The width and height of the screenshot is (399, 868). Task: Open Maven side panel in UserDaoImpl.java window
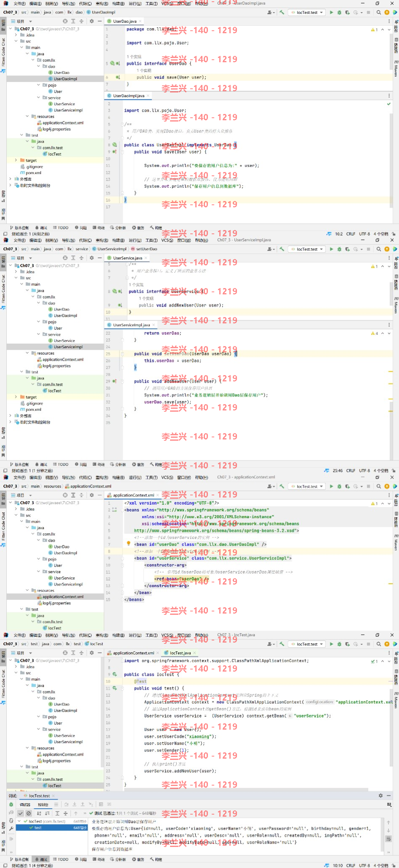point(396,68)
